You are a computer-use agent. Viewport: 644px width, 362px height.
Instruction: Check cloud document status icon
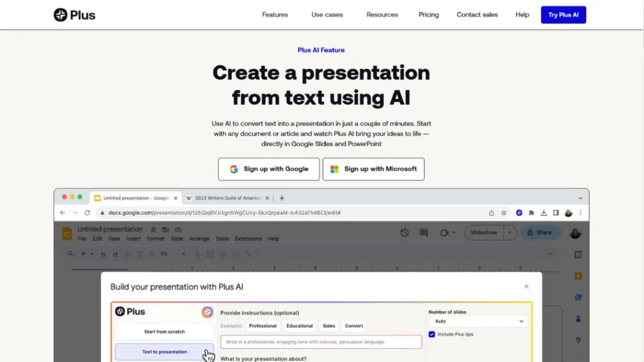click(178, 229)
